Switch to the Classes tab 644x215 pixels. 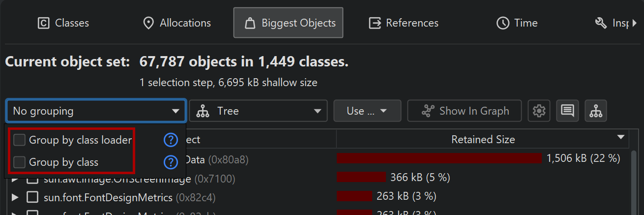click(63, 23)
